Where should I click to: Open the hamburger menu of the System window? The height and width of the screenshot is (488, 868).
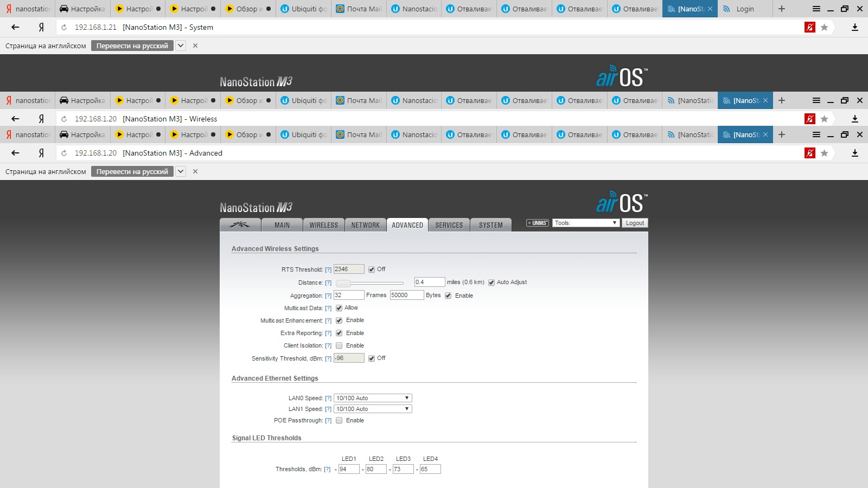coord(816,9)
